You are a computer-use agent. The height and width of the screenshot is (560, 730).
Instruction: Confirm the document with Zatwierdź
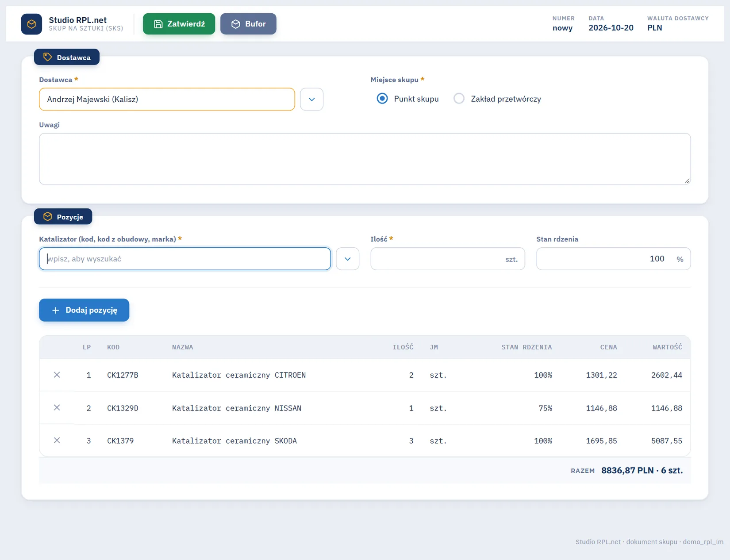(x=179, y=24)
